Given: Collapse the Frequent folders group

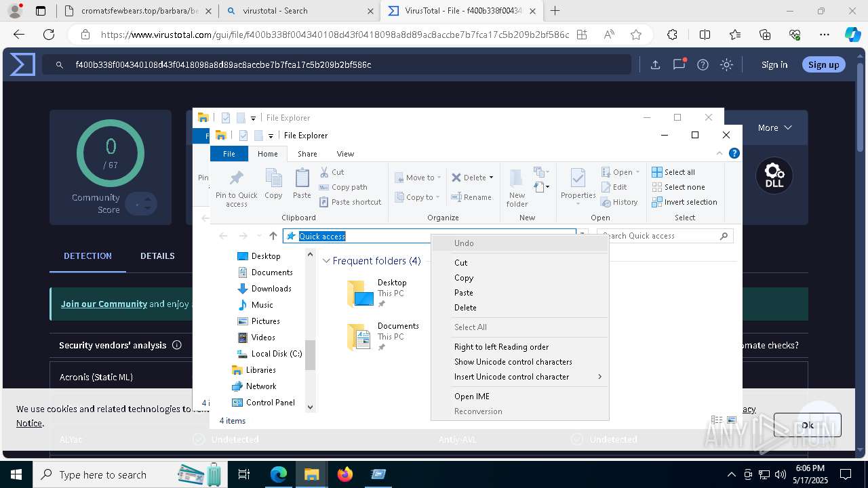Looking at the screenshot, I should [x=326, y=261].
